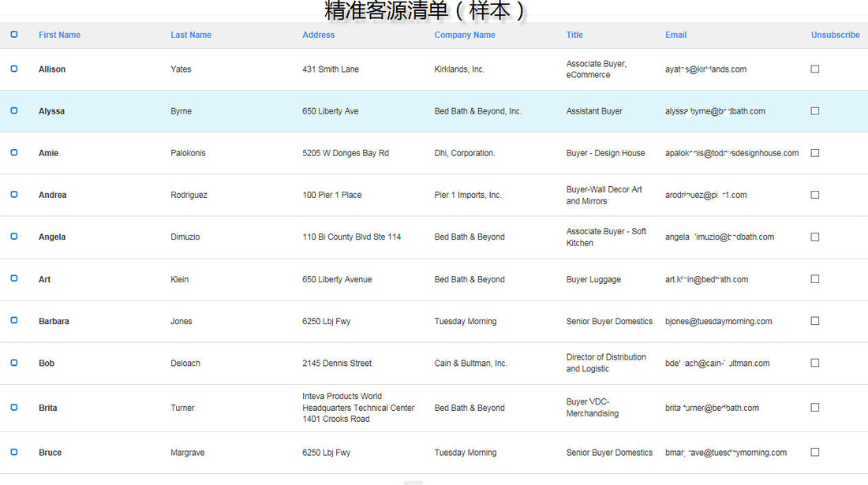This screenshot has width=868, height=485.
Task: Check Unsubscribe box for Bob Deloach
Action: (815, 364)
